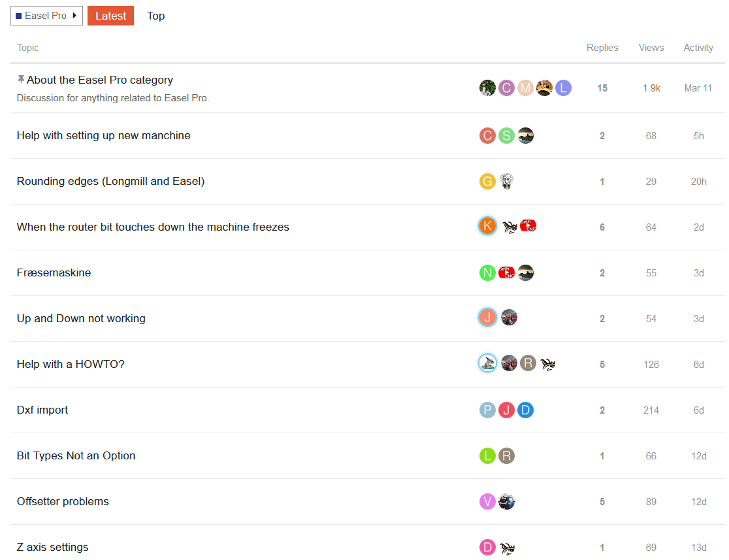Click the 1.9k views value
Viewport: 729px width, 560px height.
[x=651, y=88]
